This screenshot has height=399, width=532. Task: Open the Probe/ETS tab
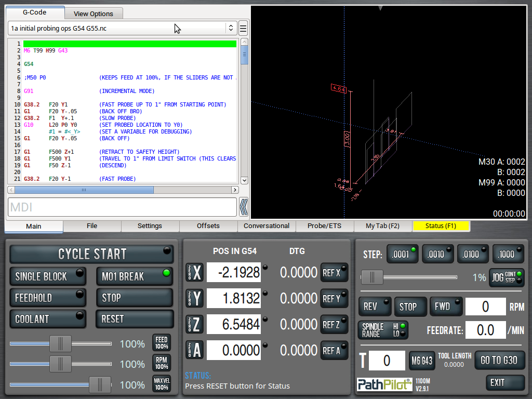coord(324,226)
